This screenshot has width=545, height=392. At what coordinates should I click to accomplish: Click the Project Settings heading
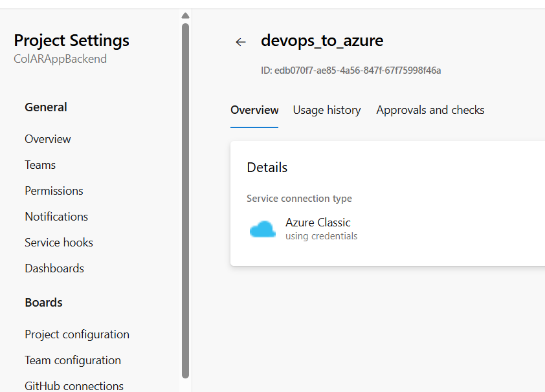(71, 40)
